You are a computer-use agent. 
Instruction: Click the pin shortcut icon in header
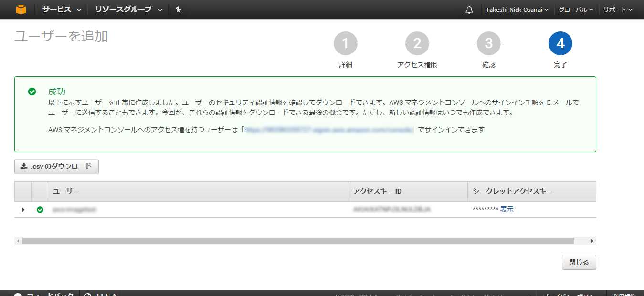pos(179,10)
